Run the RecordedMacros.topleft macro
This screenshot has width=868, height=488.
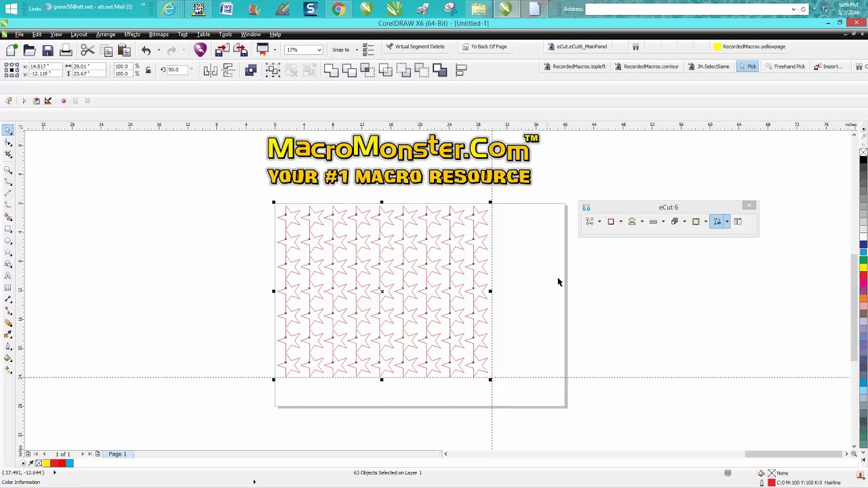coord(574,66)
